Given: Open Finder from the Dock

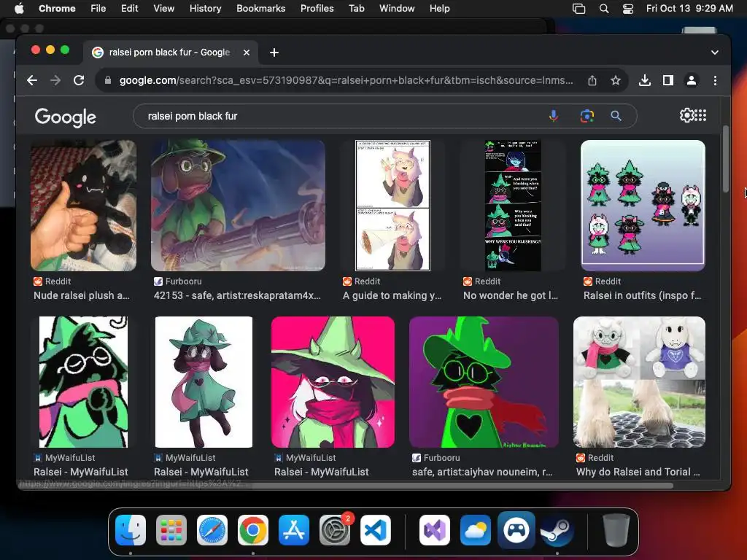Looking at the screenshot, I should 131,530.
